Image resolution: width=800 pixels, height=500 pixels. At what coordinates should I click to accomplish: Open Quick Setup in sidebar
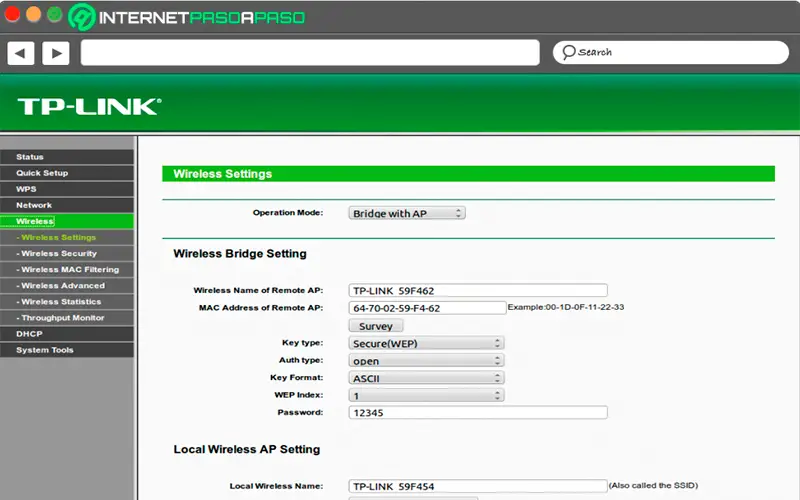coord(67,173)
